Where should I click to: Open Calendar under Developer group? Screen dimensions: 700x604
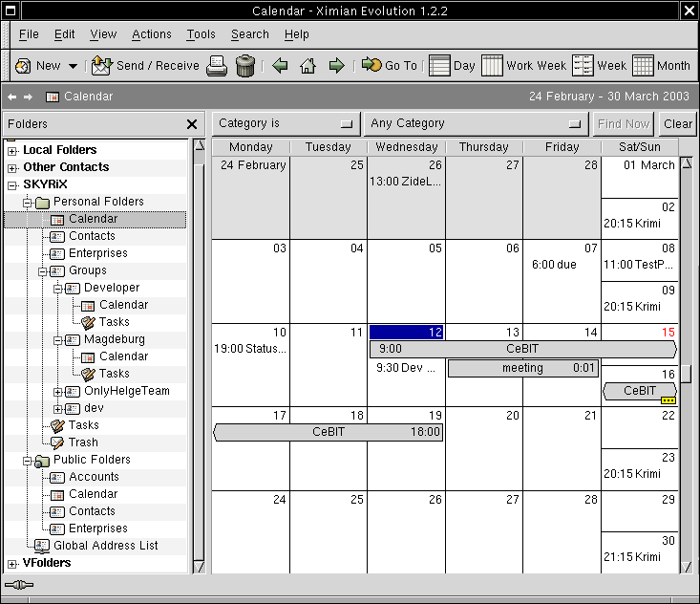point(123,305)
